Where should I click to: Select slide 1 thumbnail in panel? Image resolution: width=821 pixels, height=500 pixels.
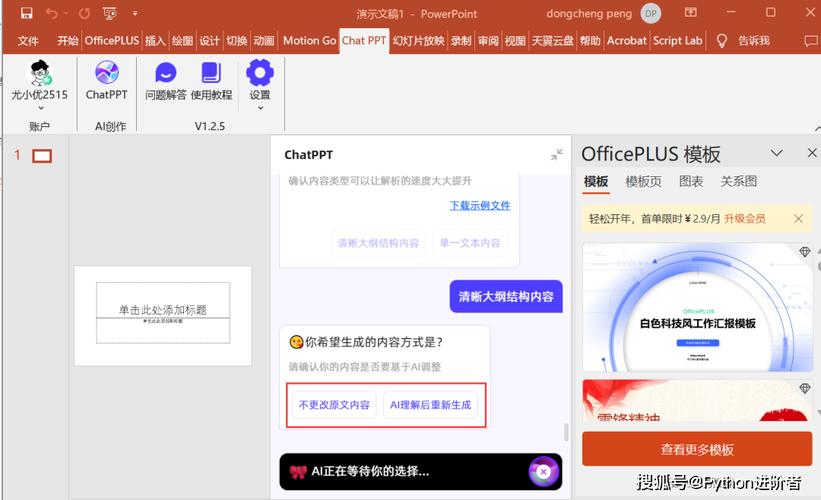[42, 156]
